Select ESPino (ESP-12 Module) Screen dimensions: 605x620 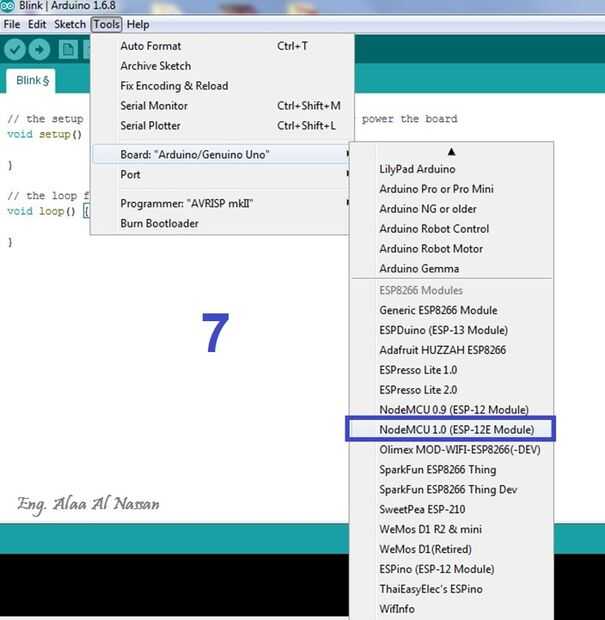pos(452,569)
